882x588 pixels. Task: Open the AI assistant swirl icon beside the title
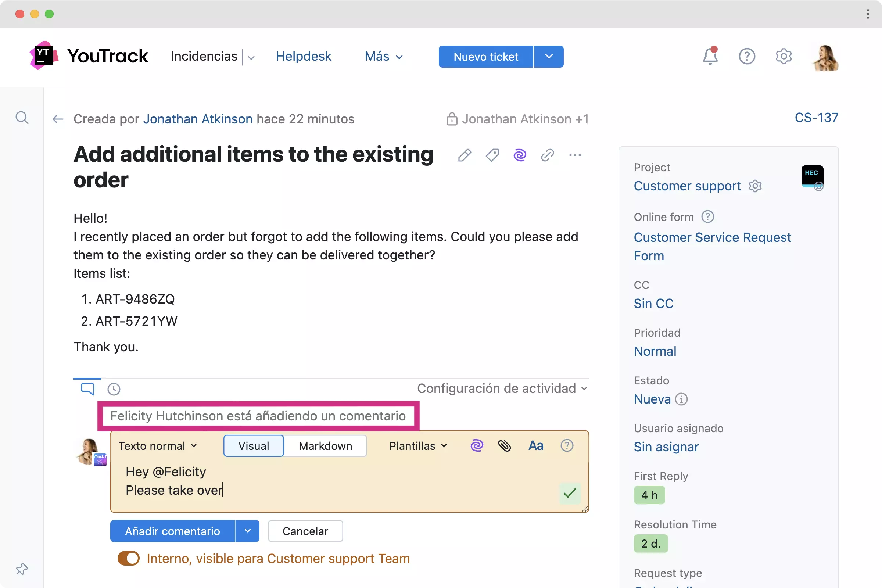(x=520, y=155)
